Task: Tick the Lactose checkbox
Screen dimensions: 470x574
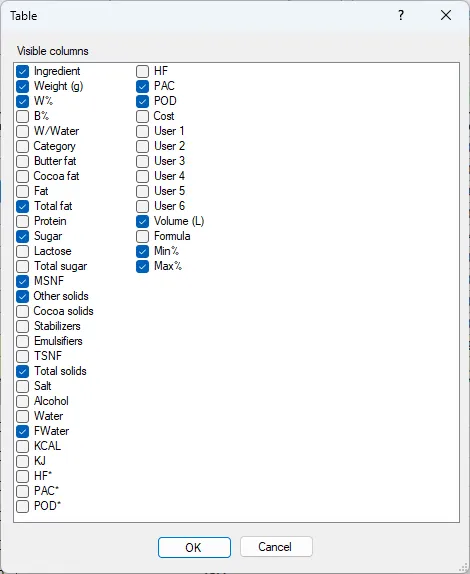Action: click(22, 251)
